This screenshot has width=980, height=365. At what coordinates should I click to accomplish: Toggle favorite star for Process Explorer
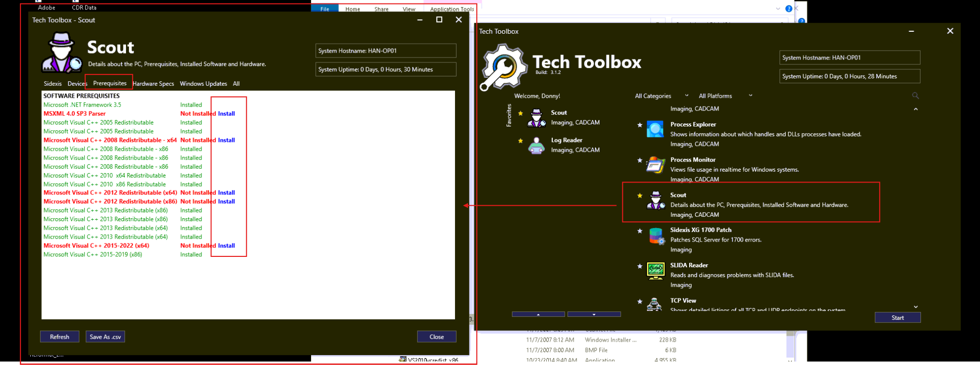[640, 125]
